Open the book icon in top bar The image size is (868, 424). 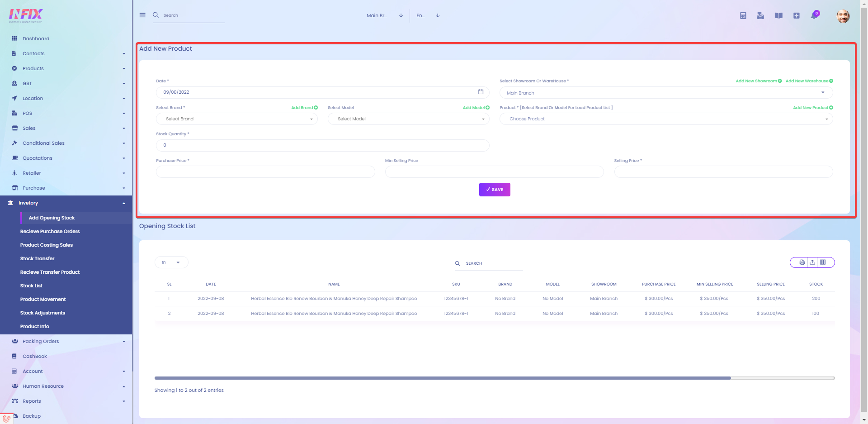click(778, 15)
